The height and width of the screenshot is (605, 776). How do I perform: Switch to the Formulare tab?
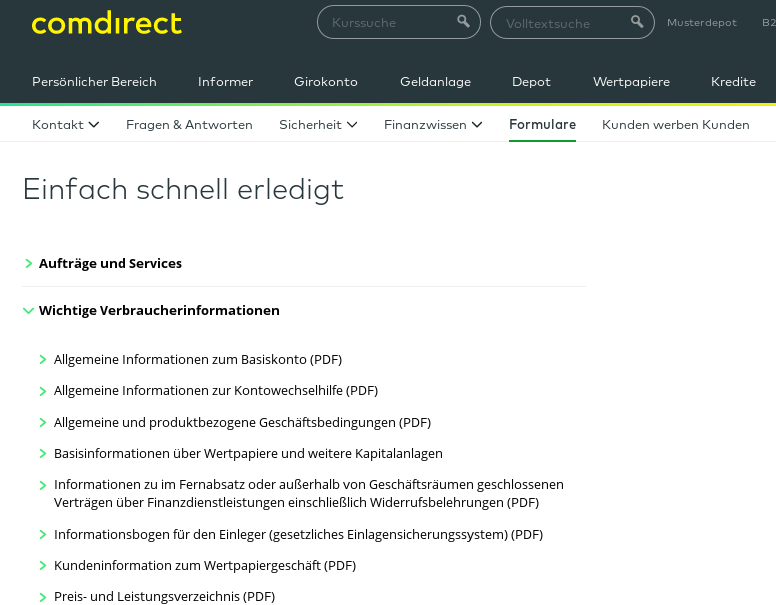[x=542, y=125]
